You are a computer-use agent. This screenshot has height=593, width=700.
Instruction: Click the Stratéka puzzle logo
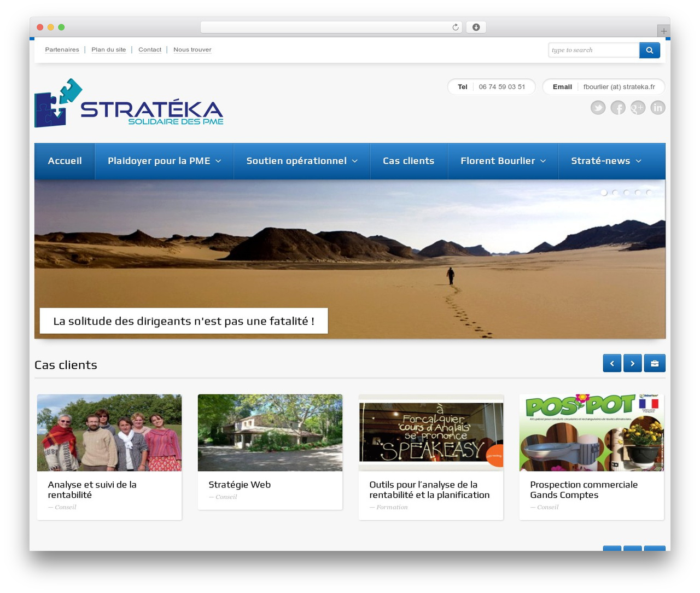point(129,103)
